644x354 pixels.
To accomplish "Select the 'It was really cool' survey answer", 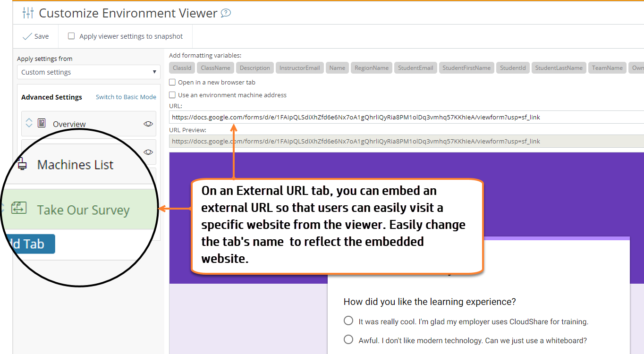I will coord(348,320).
